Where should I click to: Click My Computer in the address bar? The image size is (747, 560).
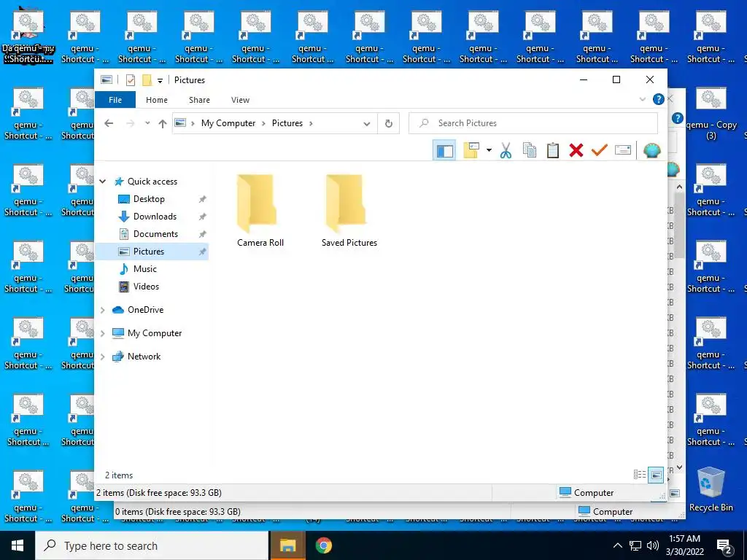(228, 123)
